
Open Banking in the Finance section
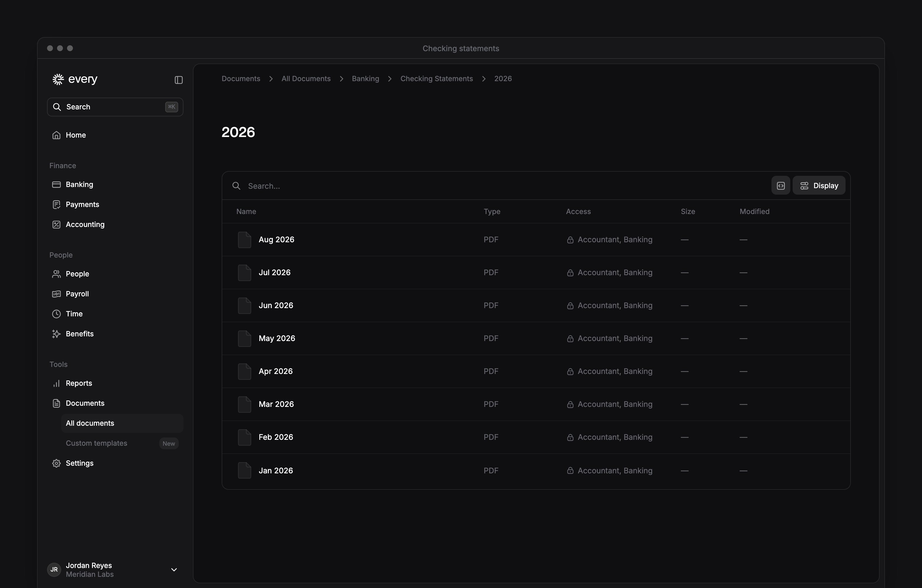click(x=115, y=185)
